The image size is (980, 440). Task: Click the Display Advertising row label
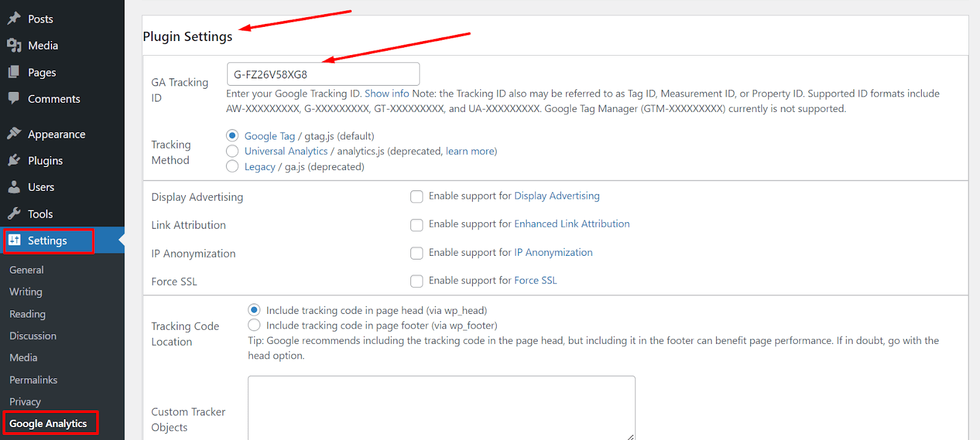point(197,197)
